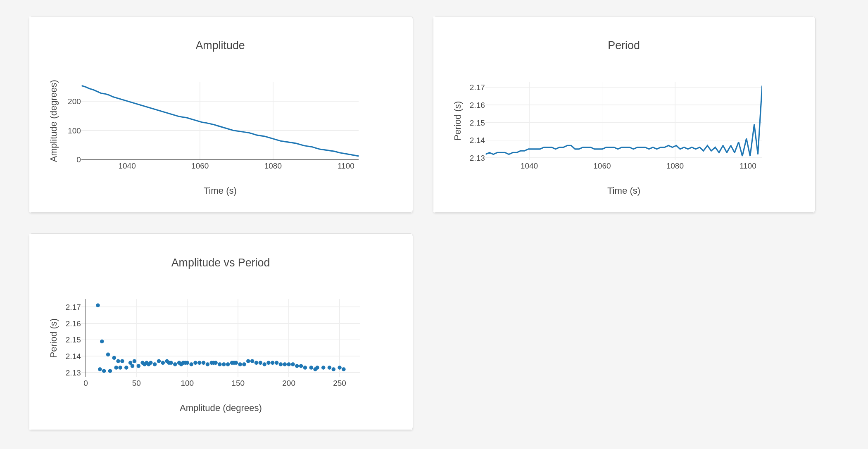This screenshot has height=449, width=868.
Task: Click the starting point of the Amplitude line
Action: (x=82, y=86)
